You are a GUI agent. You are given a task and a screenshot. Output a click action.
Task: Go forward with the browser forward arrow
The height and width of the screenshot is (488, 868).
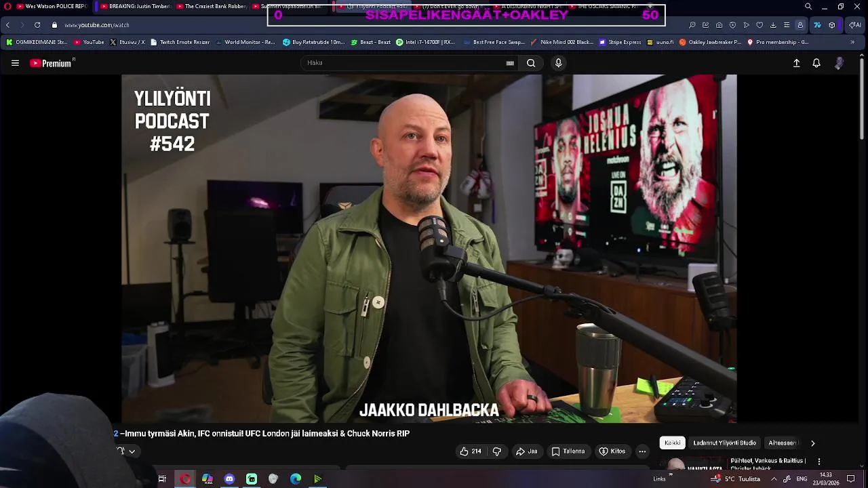pos(22,25)
